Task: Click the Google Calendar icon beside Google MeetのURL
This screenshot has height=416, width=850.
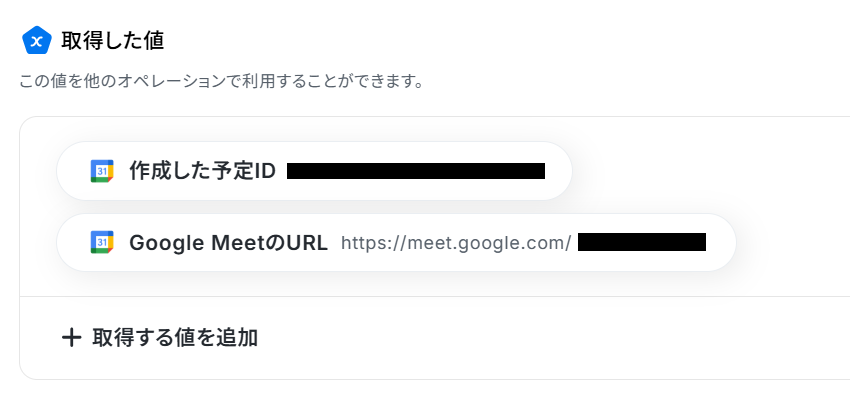Action: (101, 242)
